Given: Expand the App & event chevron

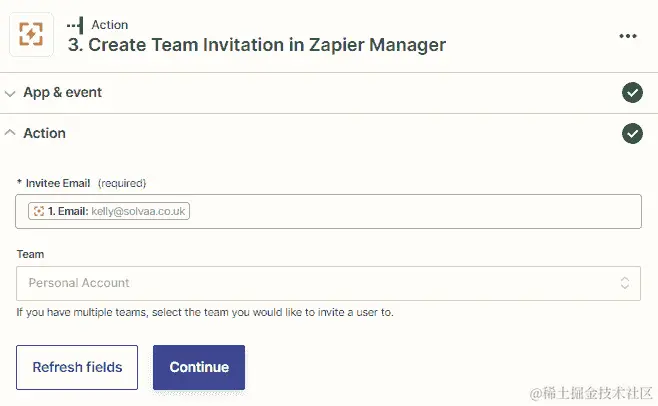Looking at the screenshot, I should 10,93.
